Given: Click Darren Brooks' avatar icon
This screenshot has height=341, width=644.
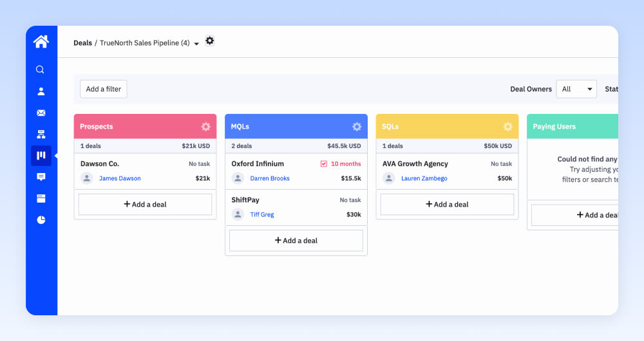Looking at the screenshot, I should (238, 178).
